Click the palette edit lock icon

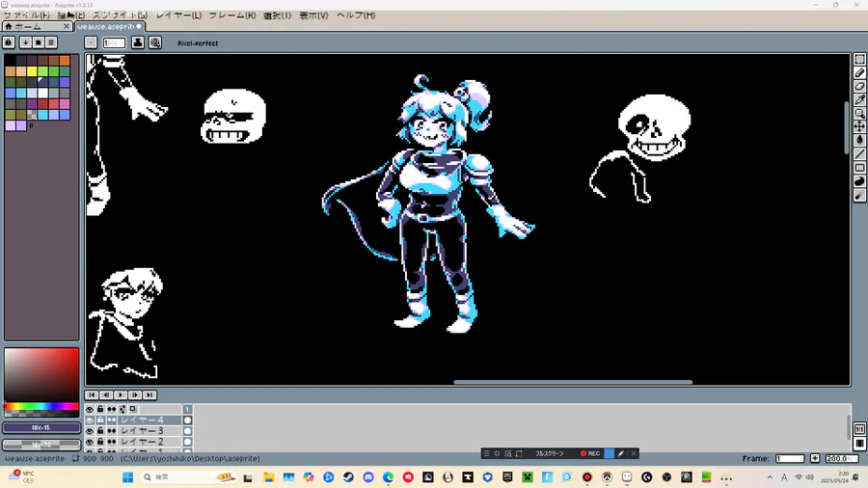(9, 42)
